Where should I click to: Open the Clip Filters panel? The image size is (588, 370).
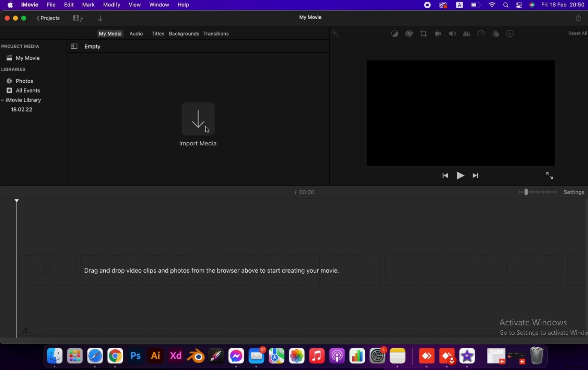click(496, 34)
